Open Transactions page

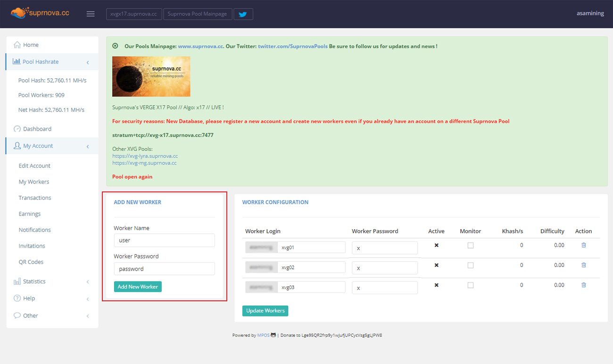pyautogui.click(x=35, y=198)
